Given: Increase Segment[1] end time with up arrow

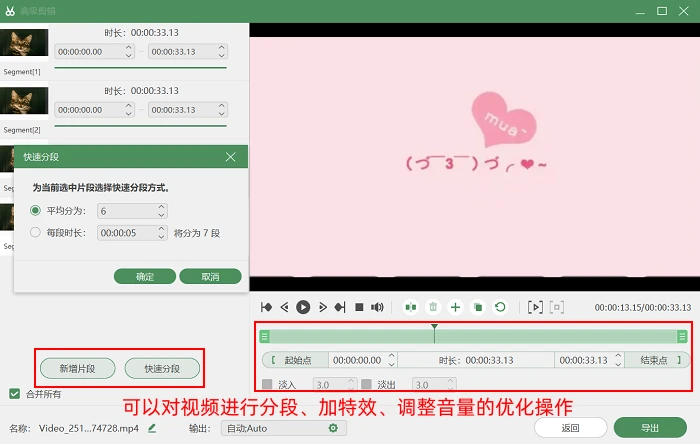Looking at the screenshot, I should coord(221,47).
